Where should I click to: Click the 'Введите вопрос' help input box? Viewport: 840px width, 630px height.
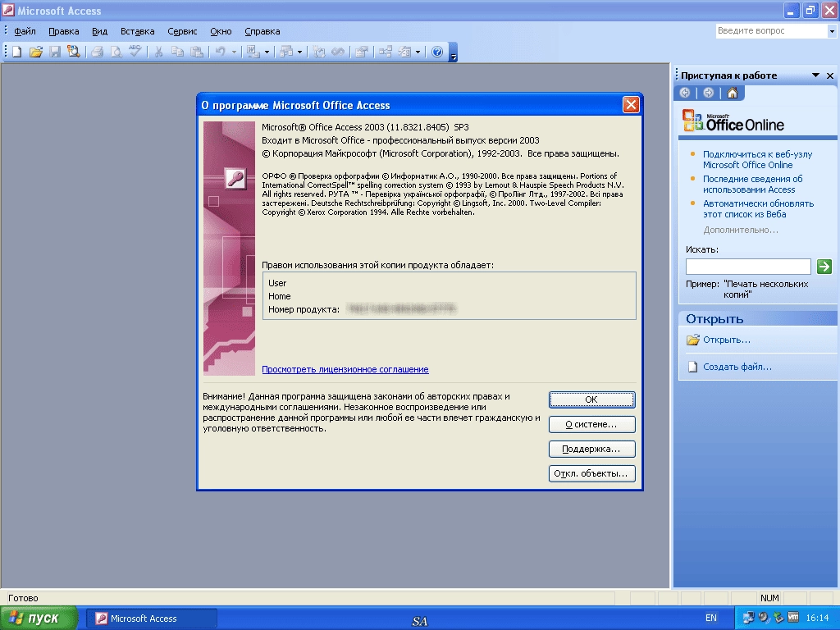(x=771, y=31)
